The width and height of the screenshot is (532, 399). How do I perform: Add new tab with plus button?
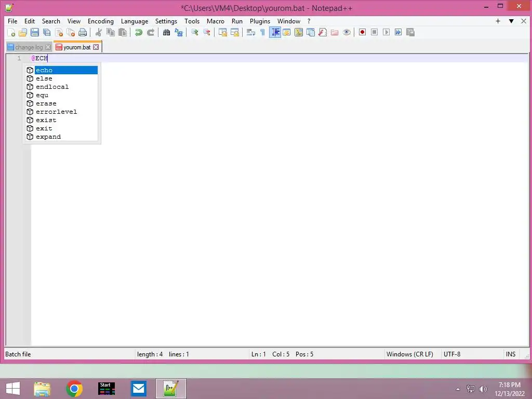pyautogui.click(x=498, y=21)
